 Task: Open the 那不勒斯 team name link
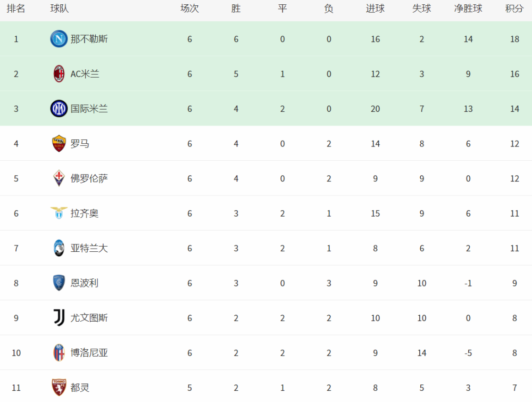click(x=89, y=39)
